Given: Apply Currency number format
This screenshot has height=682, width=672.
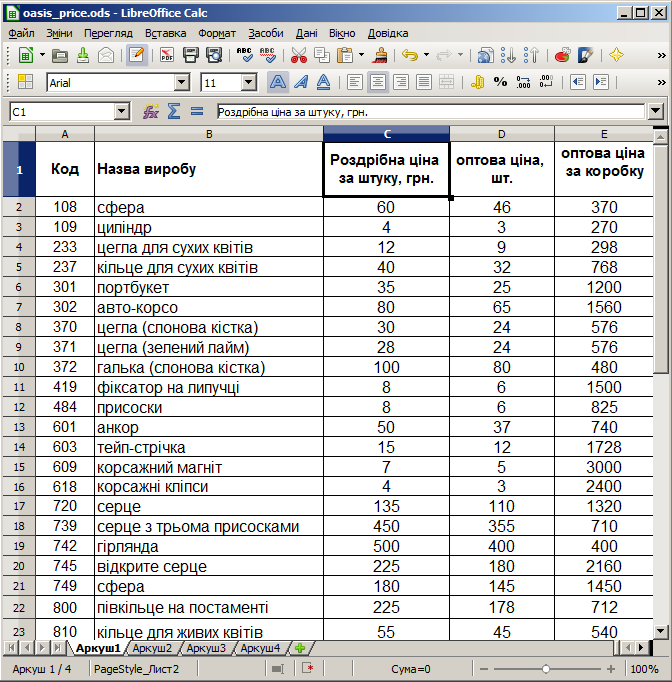Looking at the screenshot, I should 477,82.
